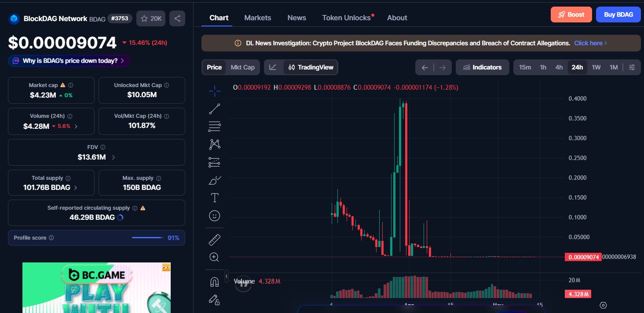Select the crosshair cursor tool
The image size is (644, 313).
215,91
